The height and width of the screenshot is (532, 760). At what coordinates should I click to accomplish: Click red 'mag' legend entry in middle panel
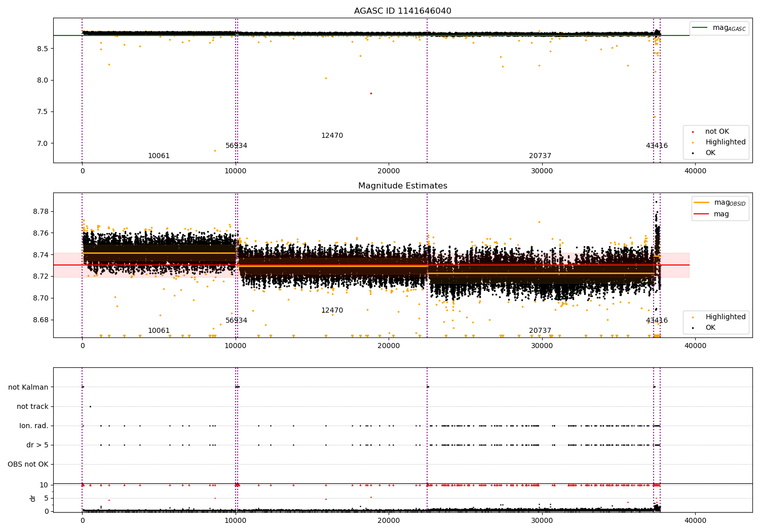(712, 214)
